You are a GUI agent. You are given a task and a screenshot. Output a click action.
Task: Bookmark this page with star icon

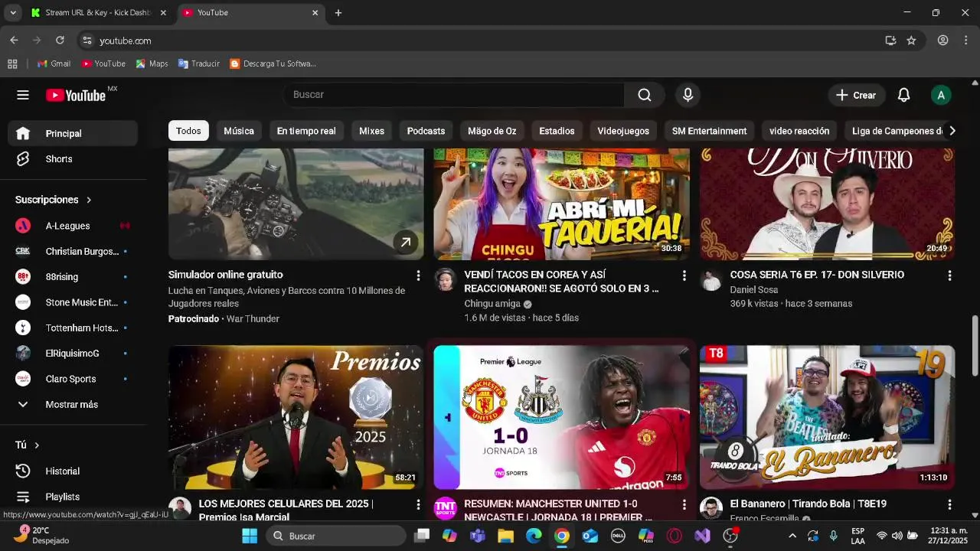click(911, 41)
